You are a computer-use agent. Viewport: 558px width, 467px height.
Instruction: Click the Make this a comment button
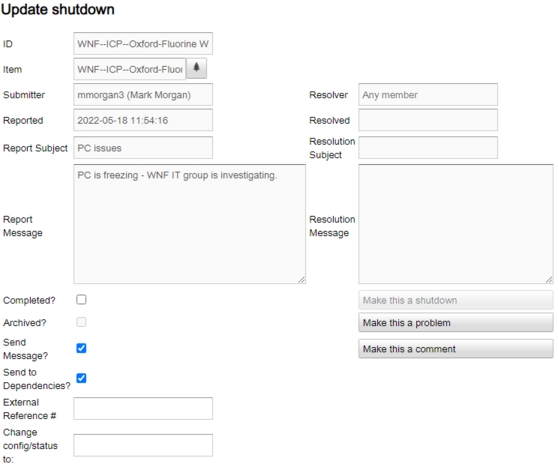(456, 349)
